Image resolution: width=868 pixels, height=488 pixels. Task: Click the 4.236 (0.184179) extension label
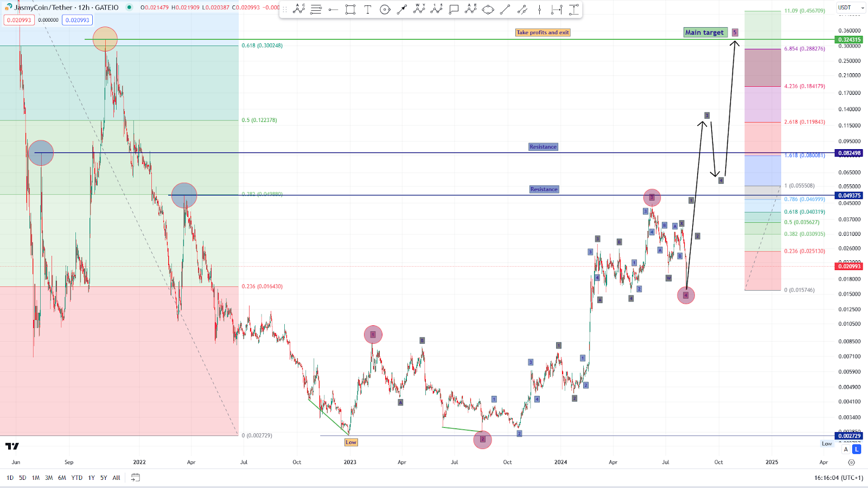[x=805, y=86]
